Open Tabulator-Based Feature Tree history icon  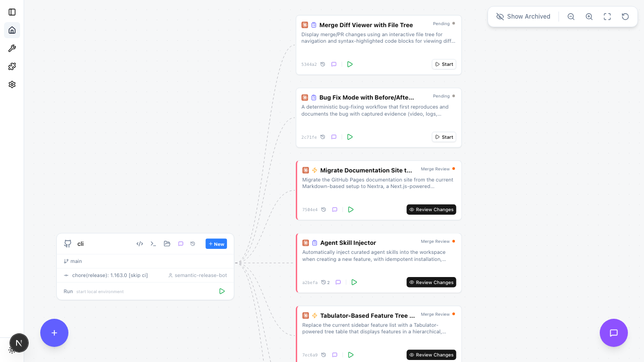click(x=324, y=355)
